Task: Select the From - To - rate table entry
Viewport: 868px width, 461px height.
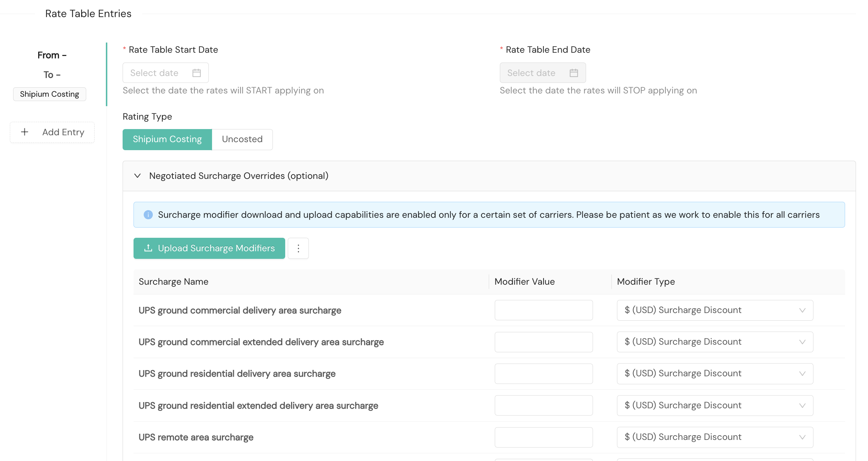Action: pos(52,65)
